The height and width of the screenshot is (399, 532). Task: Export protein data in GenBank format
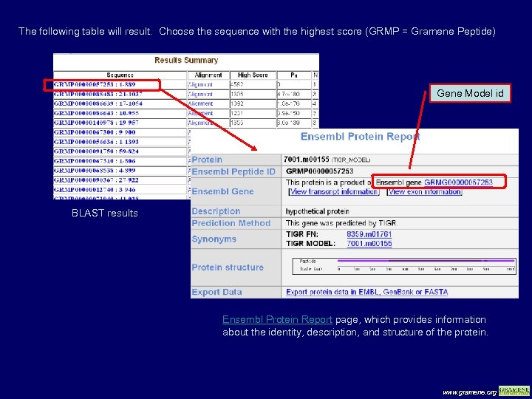point(397,292)
